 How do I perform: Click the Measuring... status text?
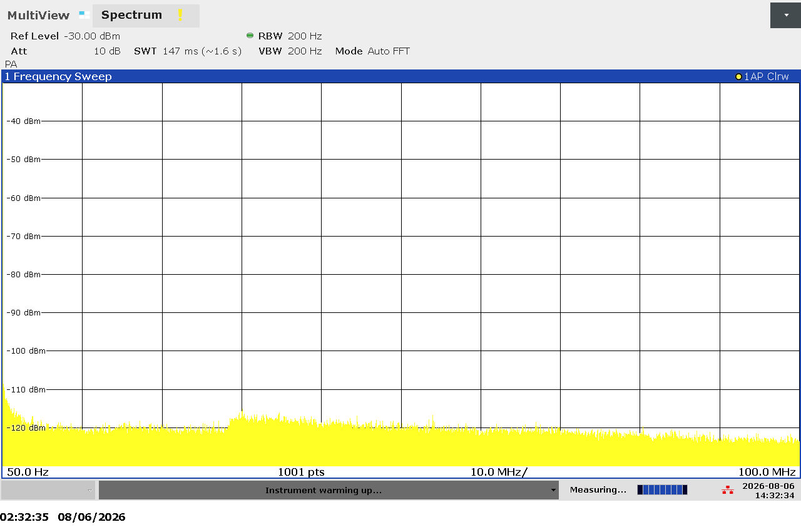click(598, 490)
